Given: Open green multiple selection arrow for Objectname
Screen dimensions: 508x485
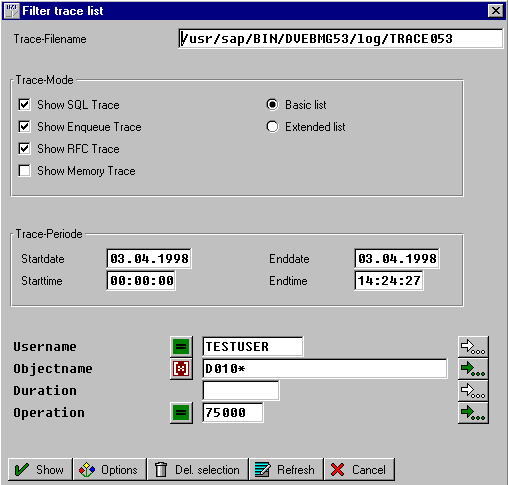Looking at the screenshot, I should pos(473,369).
